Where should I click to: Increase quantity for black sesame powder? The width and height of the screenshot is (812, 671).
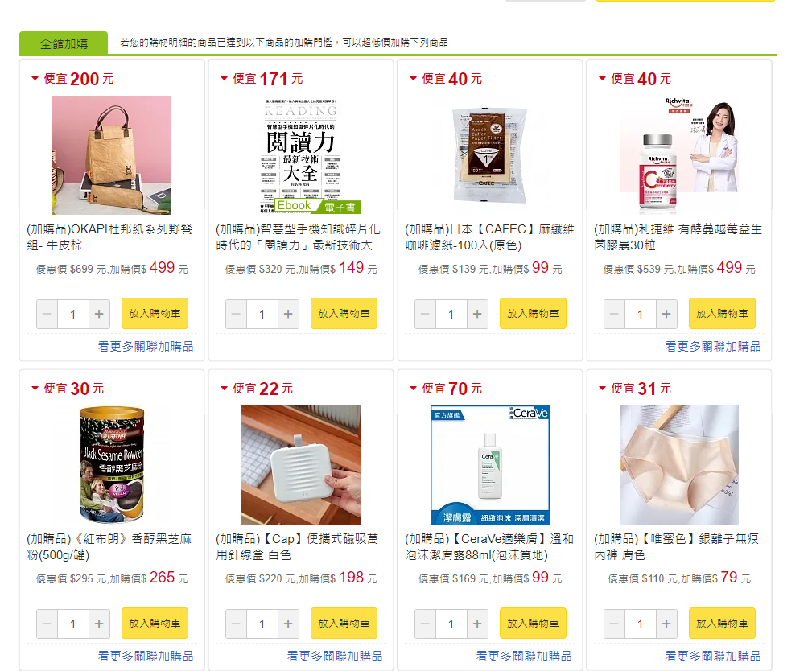click(99, 624)
